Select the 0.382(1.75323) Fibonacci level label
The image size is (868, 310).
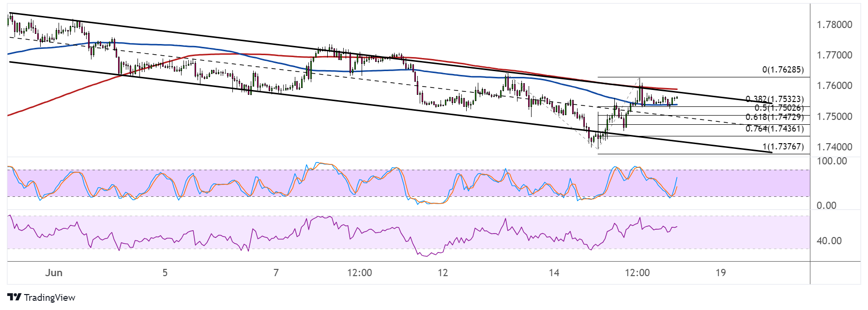coord(775,99)
